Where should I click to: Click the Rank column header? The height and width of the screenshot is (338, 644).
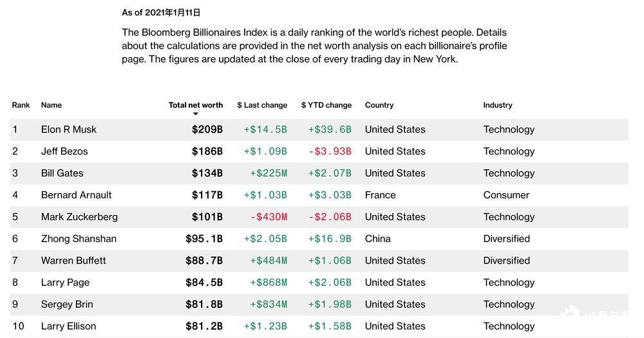pyautogui.click(x=21, y=105)
